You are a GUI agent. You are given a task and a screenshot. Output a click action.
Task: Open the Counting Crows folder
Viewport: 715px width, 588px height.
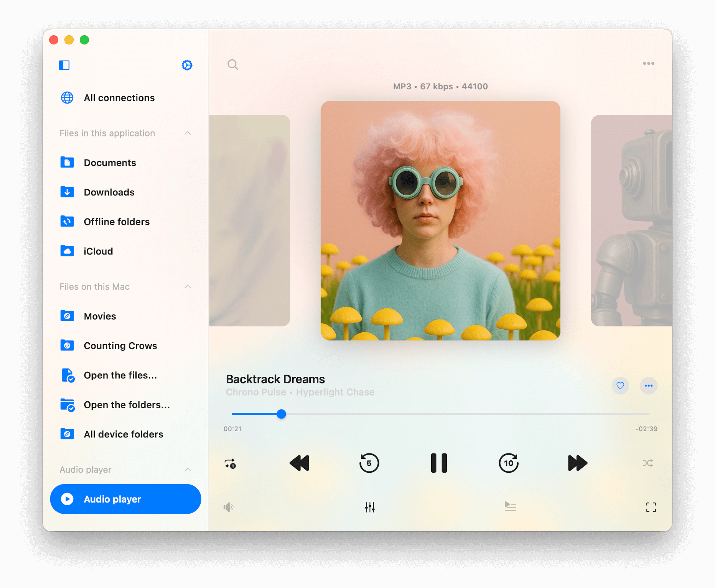pyautogui.click(x=120, y=346)
